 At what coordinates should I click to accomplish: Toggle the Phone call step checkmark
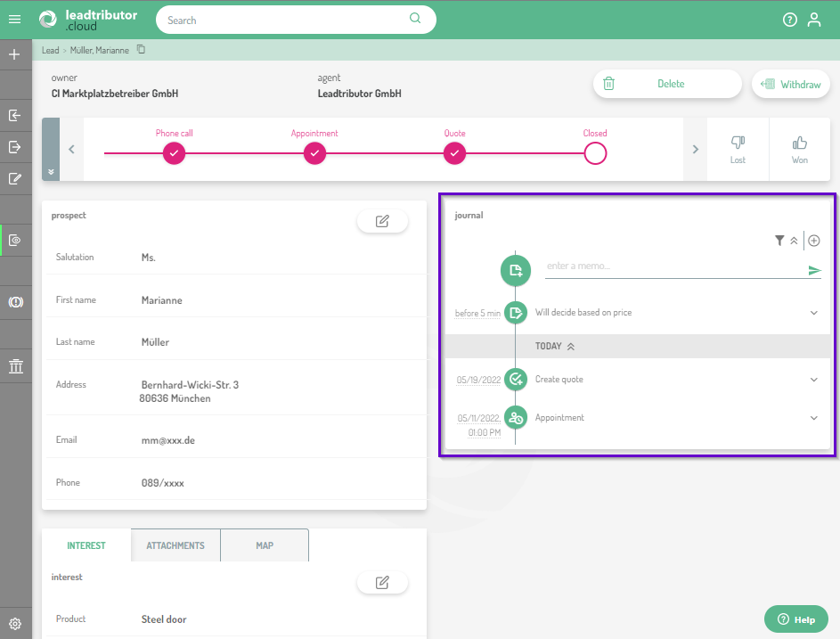(175, 153)
